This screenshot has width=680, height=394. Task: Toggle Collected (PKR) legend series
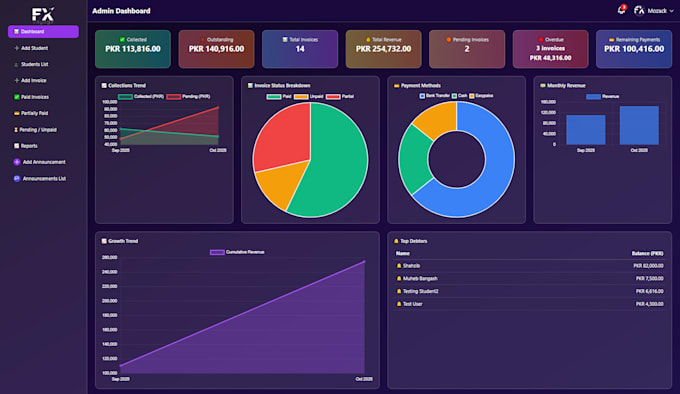141,97
